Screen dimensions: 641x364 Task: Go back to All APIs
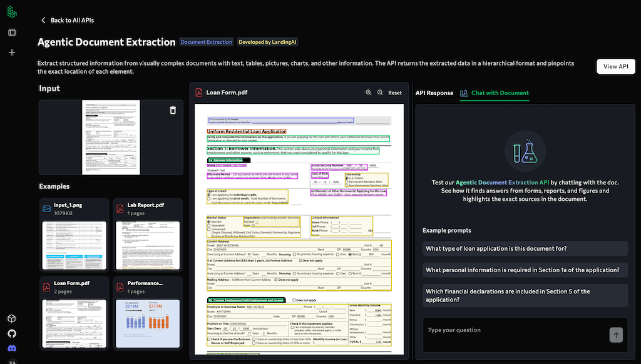pos(67,20)
